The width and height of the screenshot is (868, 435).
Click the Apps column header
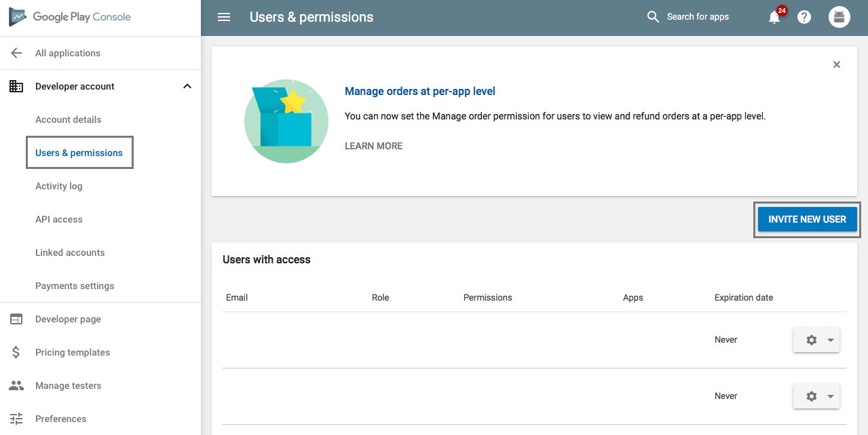[633, 297]
